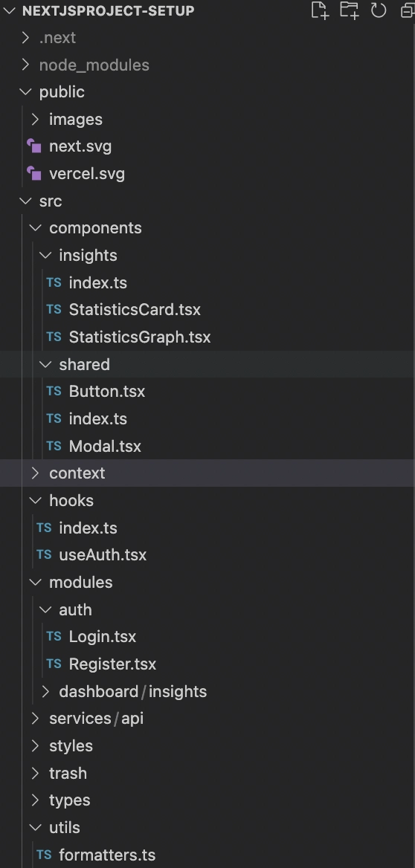This screenshot has width=415, height=868.
Task: Click the purple icon beside next.svg
Action: click(x=33, y=146)
